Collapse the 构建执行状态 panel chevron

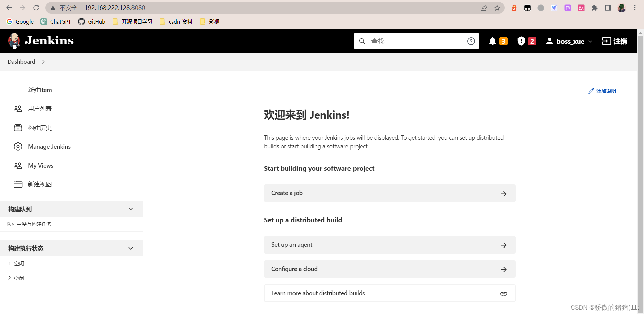coord(131,248)
